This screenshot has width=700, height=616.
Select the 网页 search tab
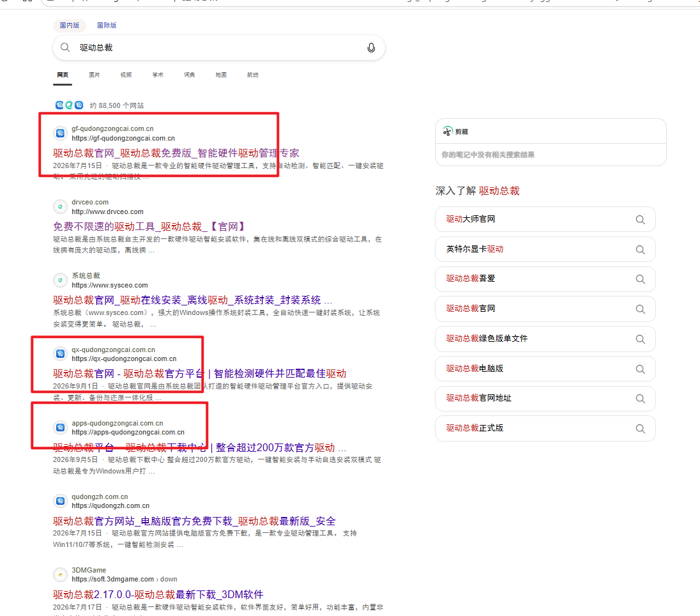[63, 75]
